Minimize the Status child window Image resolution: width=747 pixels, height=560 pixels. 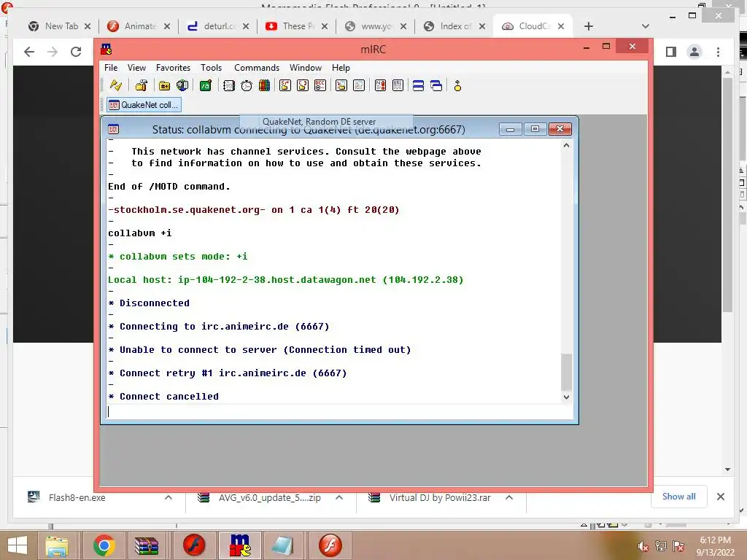(510, 129)
